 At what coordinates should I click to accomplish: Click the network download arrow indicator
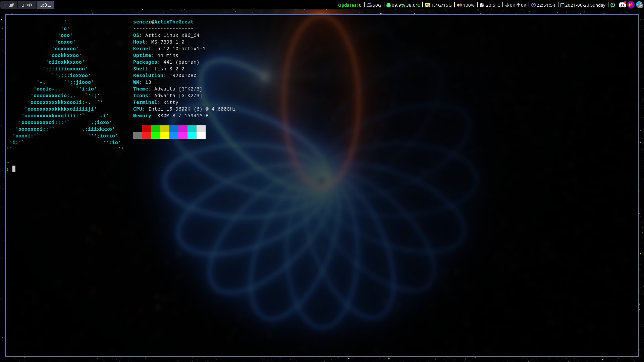pyautogui.click(x=507, y=5)
